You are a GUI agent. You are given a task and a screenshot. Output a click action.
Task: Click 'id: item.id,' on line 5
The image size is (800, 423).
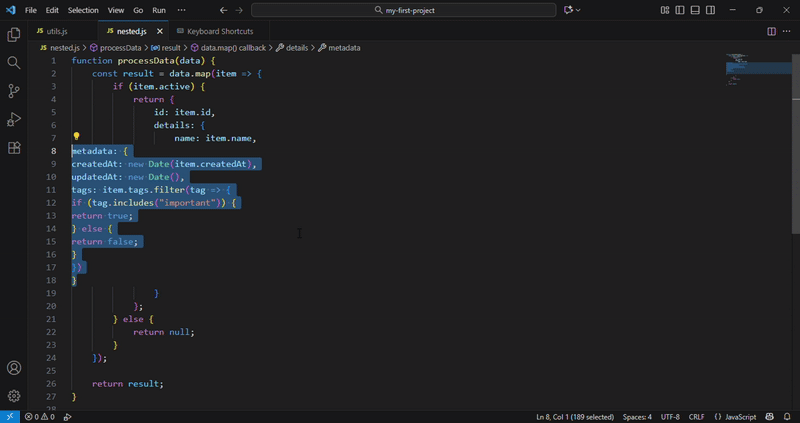[x=185, y=112]
